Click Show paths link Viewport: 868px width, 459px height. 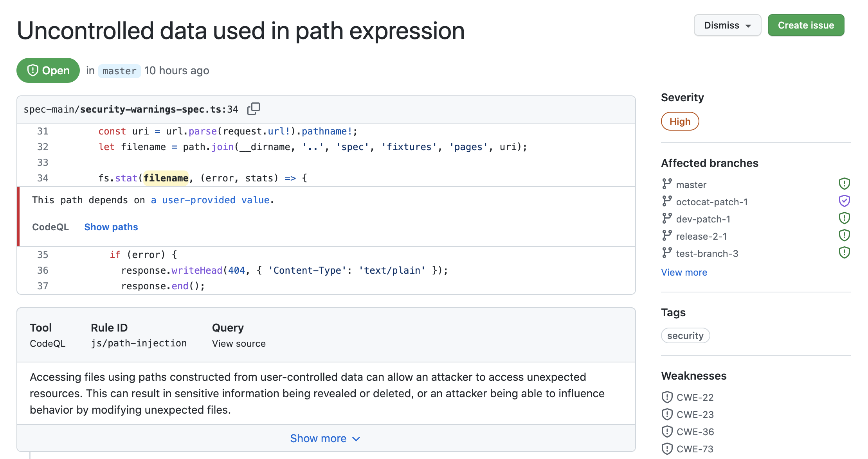tap(111, 227)
